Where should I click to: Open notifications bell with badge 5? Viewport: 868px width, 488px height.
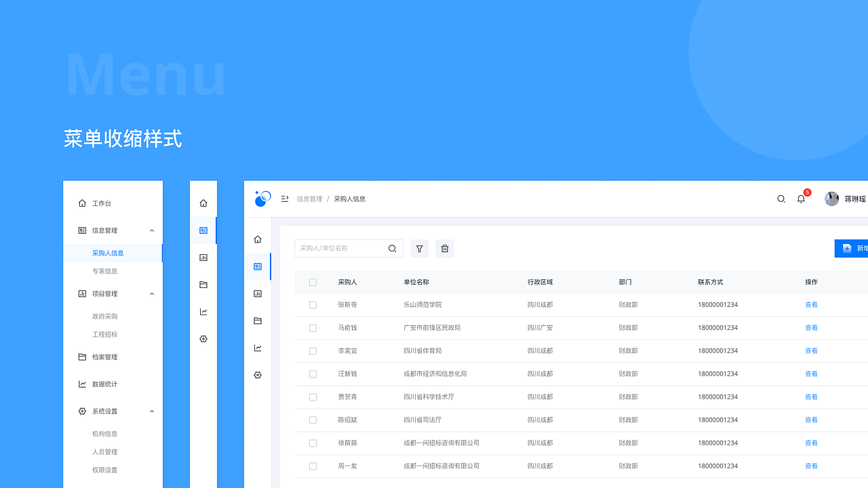click(x=802, y=199)
